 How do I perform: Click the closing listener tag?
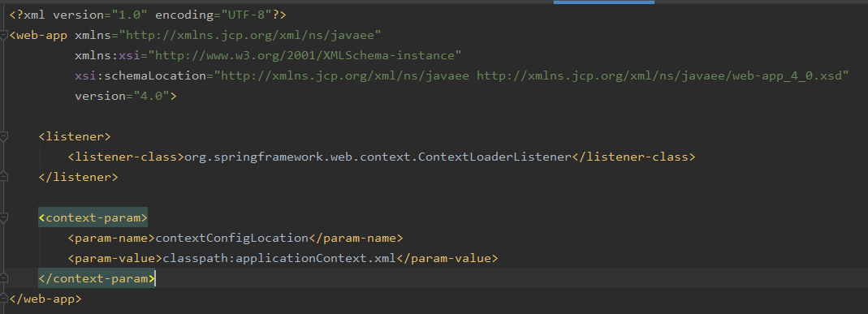78,177
